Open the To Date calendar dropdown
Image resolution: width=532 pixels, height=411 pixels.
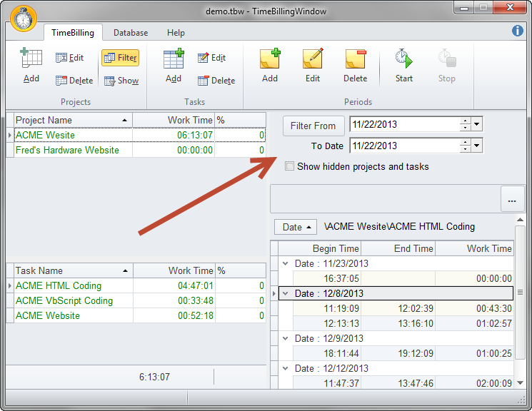pos(478,146)
